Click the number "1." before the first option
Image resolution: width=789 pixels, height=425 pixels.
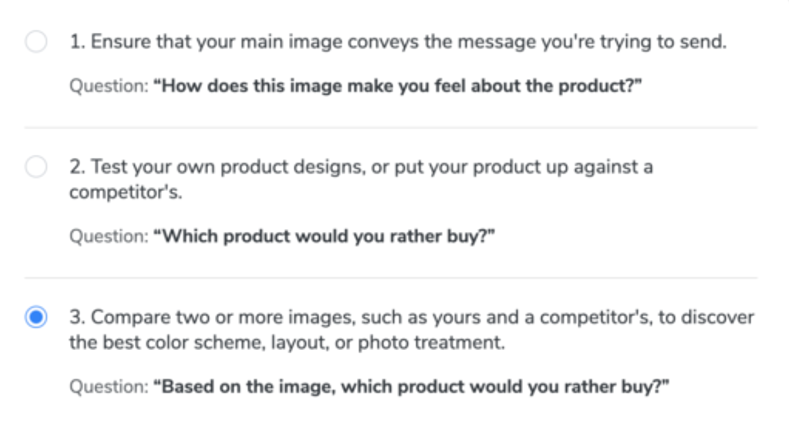pyautogui.click(x=77, y=43)
